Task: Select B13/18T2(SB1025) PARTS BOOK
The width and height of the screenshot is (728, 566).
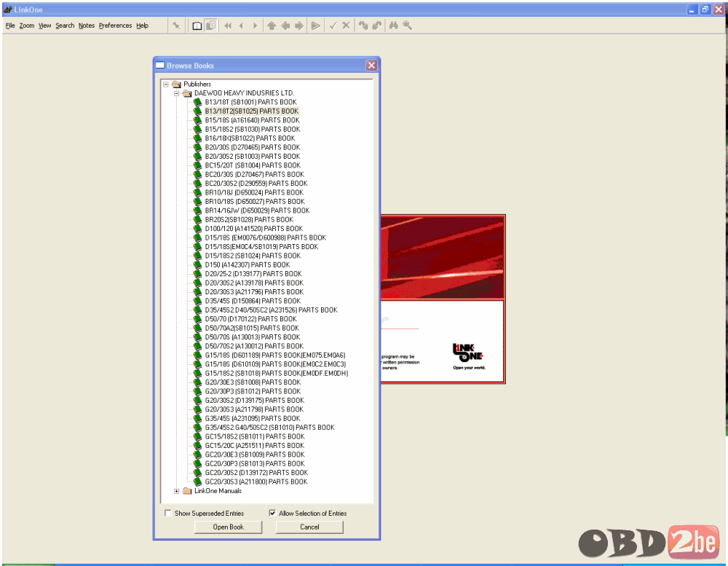Action: (x=252, y=111)
